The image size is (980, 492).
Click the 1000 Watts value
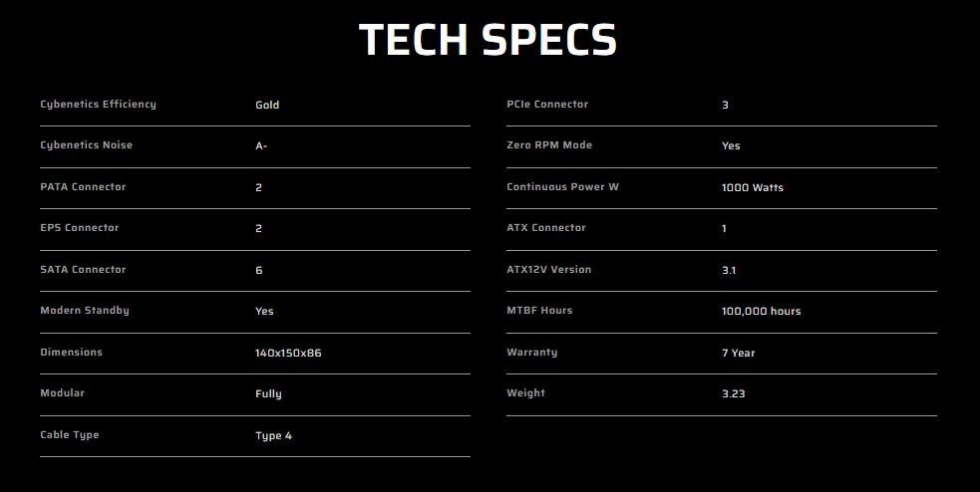[753, 187]
